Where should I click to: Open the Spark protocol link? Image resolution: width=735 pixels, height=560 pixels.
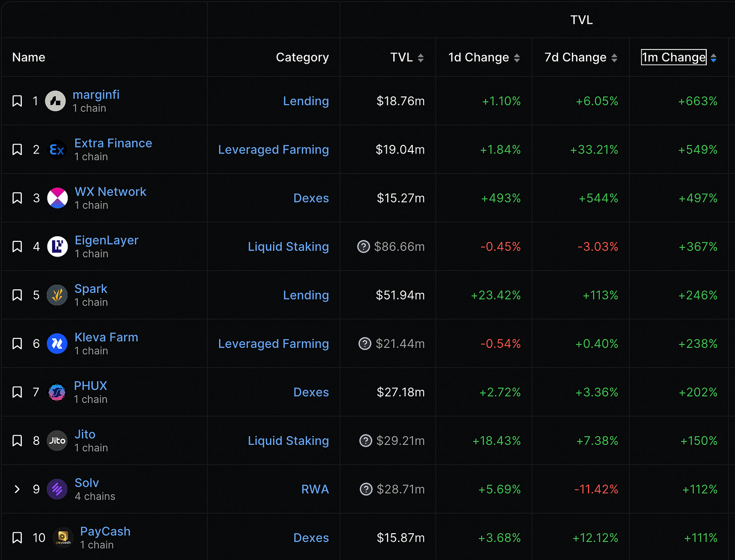(x=91, y=288)
